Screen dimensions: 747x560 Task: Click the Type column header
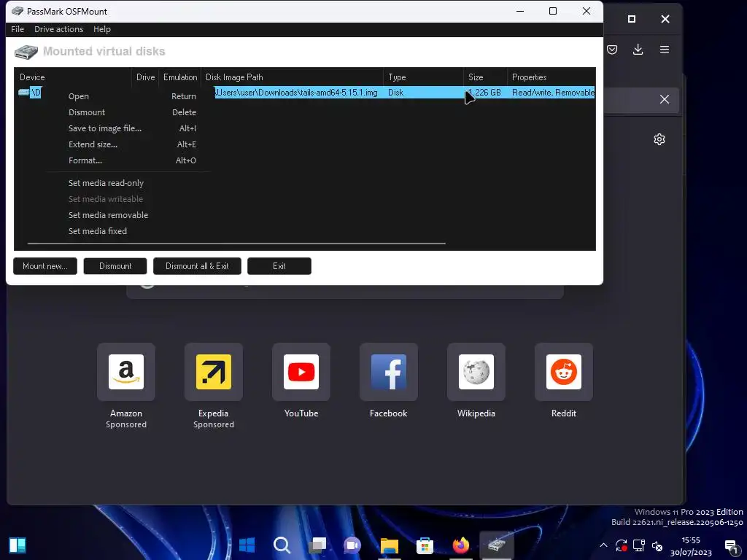[424, 77]
